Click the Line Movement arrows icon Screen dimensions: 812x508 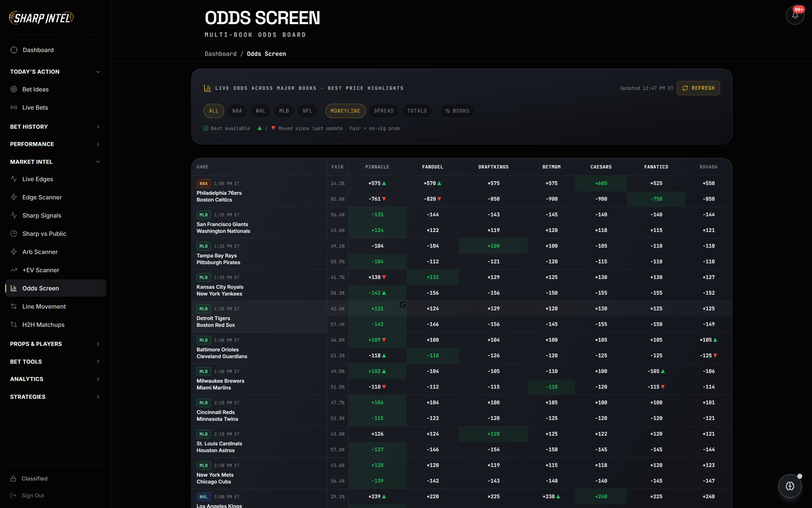14,306
